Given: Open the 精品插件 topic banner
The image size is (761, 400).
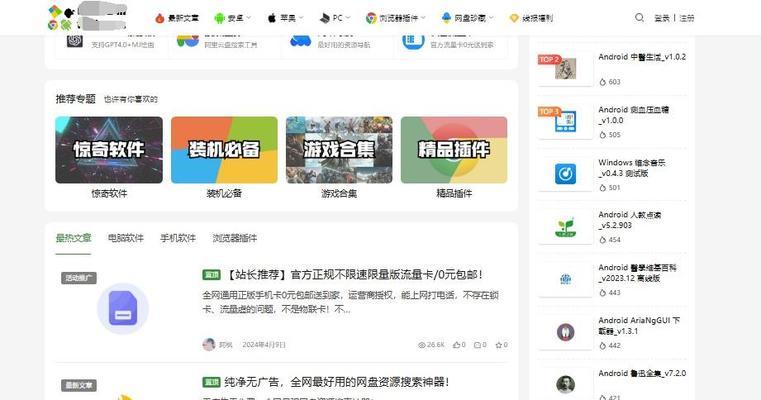Looking at the screenshot, I should coord(454,150).
